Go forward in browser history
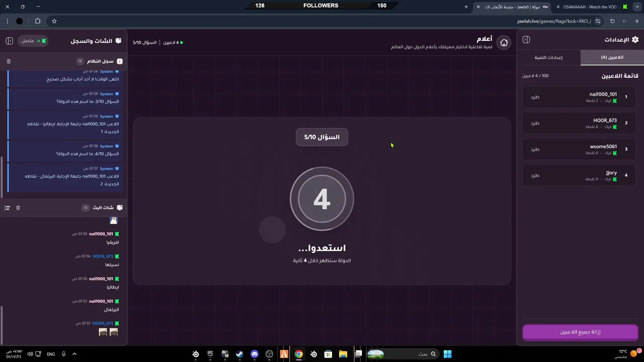This screenshot has height=362, width=644. point(624,21)
